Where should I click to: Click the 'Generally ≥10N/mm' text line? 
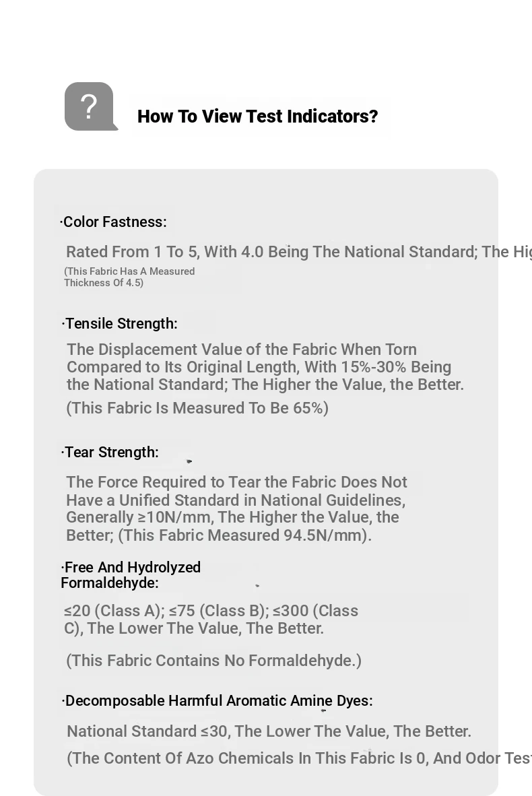tap(232, 517)
